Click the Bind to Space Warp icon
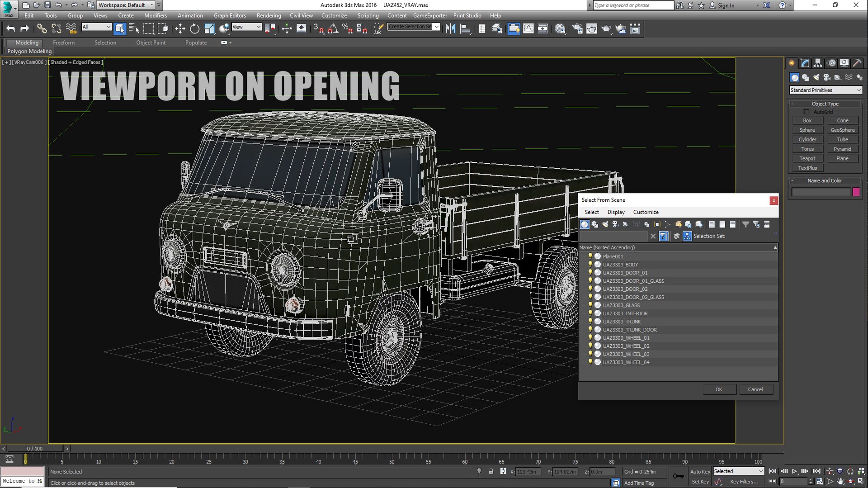Screen dimensions: 868x488 coord(71,29)
